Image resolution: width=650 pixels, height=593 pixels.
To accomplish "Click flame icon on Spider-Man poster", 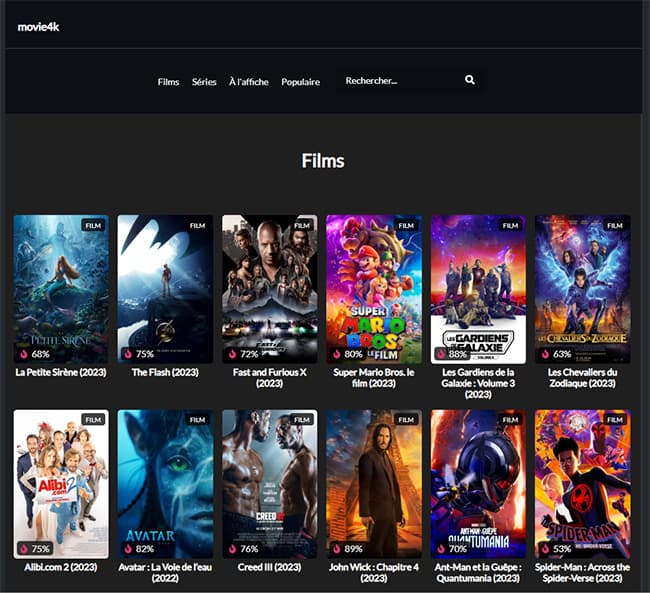I will [546, 549].
